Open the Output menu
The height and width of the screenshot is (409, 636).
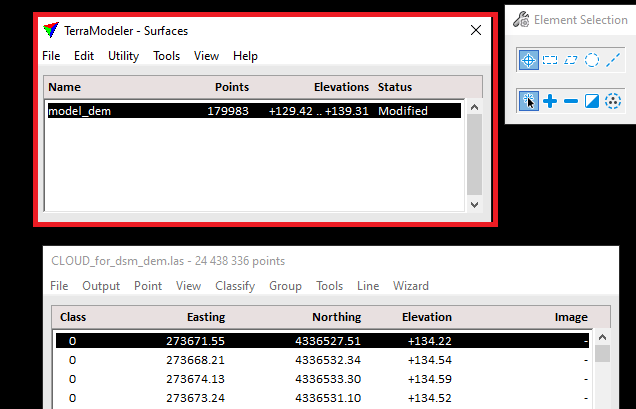pos(101,286)
